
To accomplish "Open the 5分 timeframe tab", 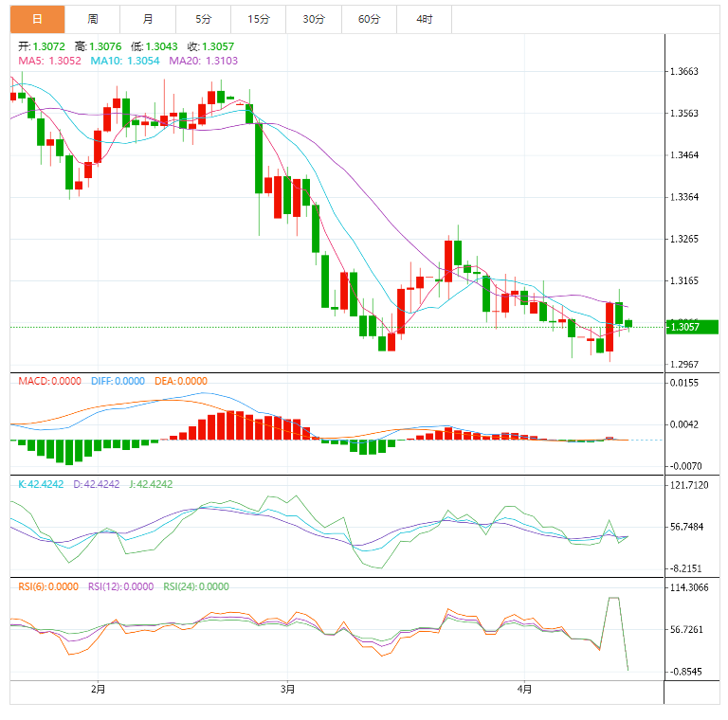I will tap(203, 19).
